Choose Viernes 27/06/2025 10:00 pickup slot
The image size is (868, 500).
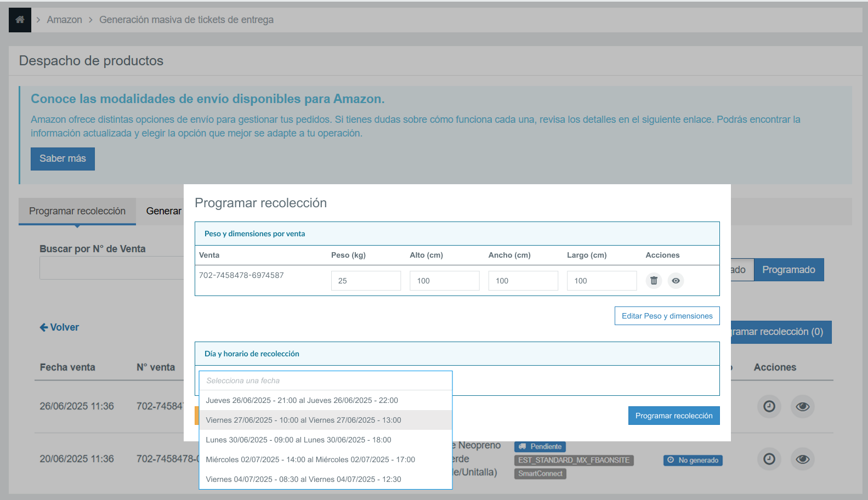(303, 420)
